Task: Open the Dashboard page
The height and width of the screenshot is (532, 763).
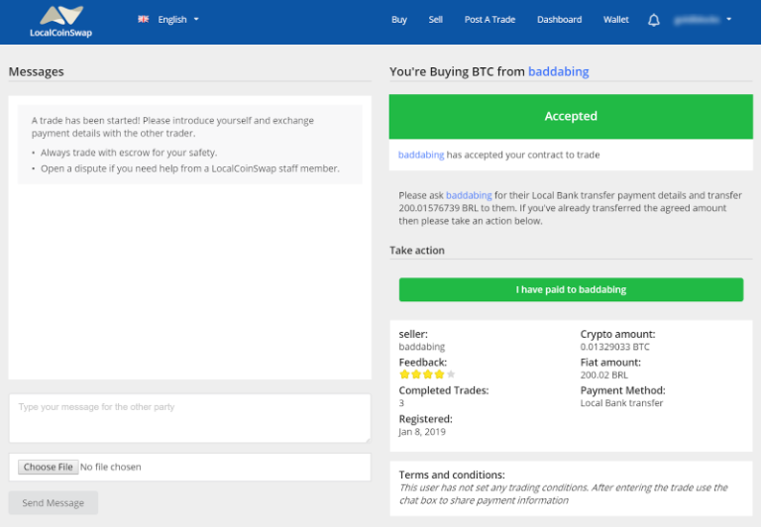Action: click(x=559, y=20)
